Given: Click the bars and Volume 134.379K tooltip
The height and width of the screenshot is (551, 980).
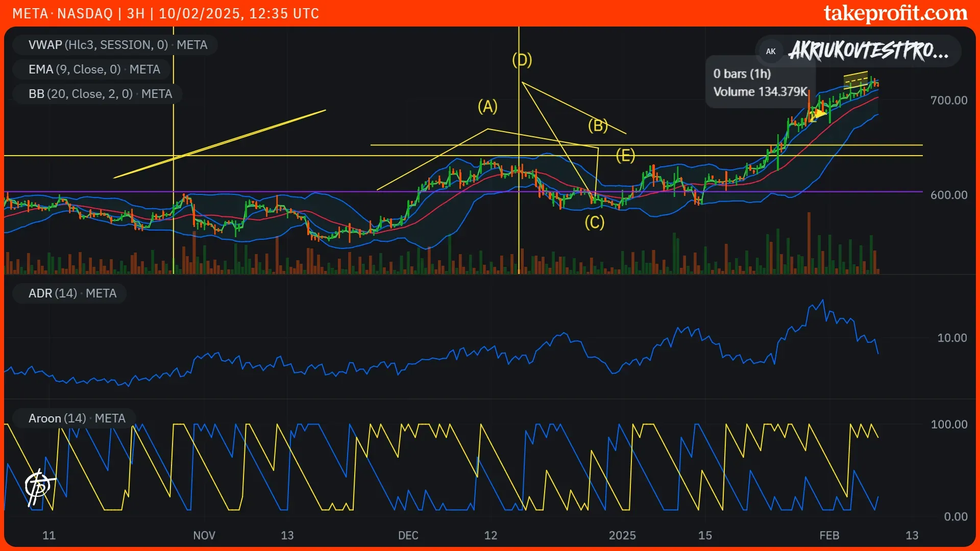Looking at the screenshot, I should (x=759, y=83).
